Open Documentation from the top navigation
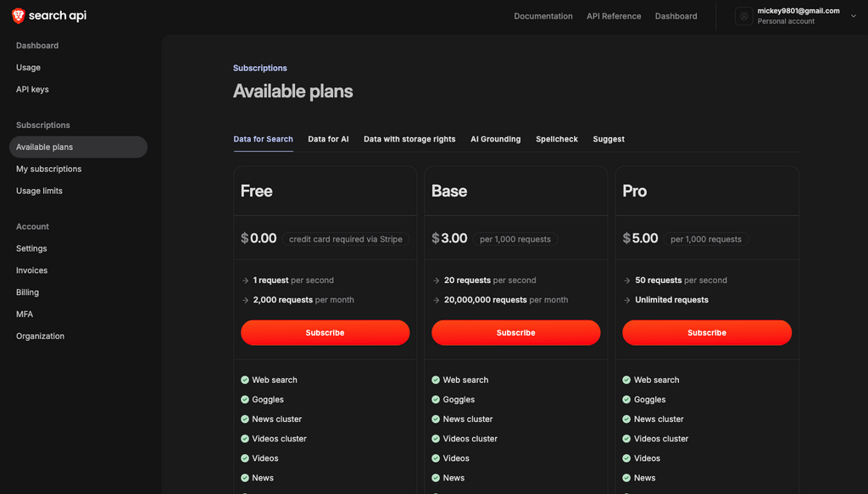Image resolution: width=868 pixels, height=494 pixels. click(543, 15)
